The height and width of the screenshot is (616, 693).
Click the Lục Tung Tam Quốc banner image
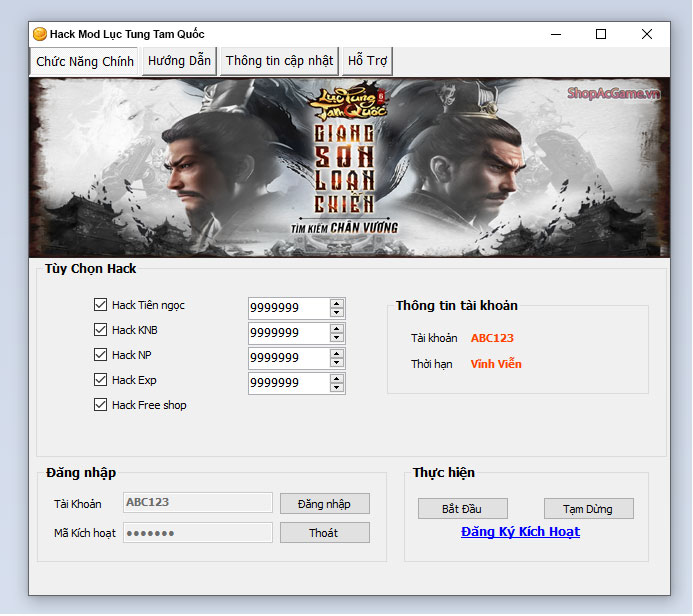pyautogui.click(x=349, y=167)
